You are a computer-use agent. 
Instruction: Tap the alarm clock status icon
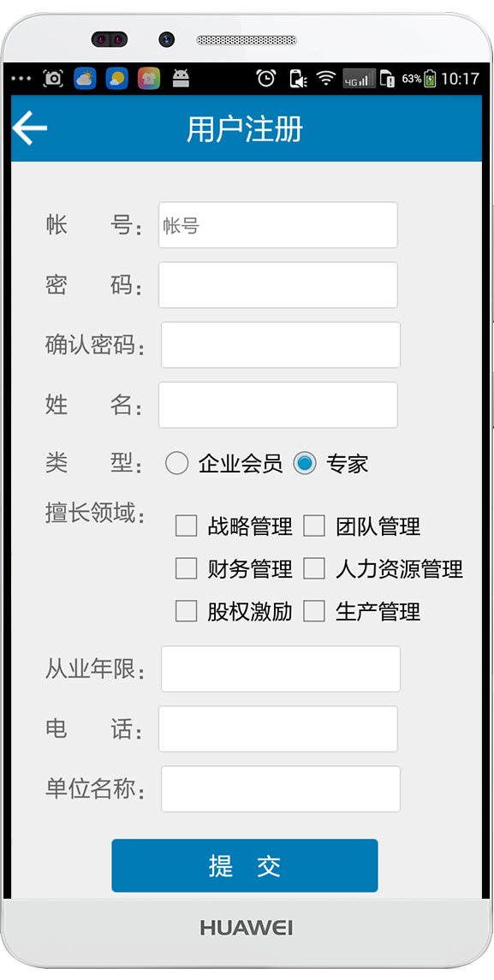coord(266,79)
